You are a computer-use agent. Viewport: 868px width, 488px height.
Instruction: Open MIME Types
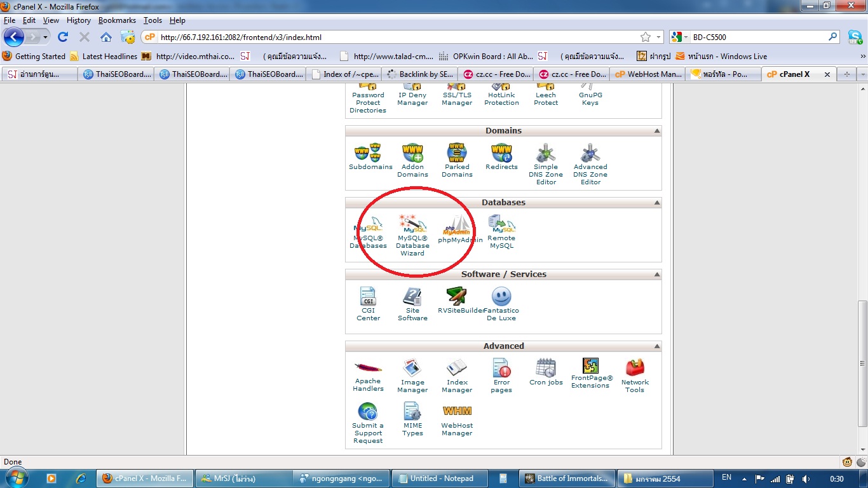[x=412, y=419]
